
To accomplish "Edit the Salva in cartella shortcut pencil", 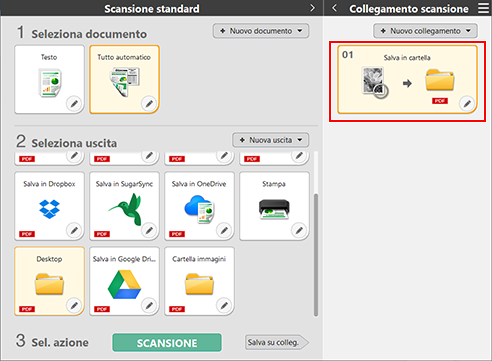I will [x=467, y=104].
